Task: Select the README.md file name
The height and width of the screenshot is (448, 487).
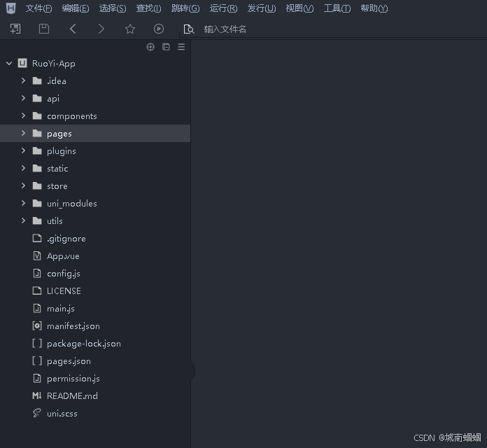Action: pos(72,395)
